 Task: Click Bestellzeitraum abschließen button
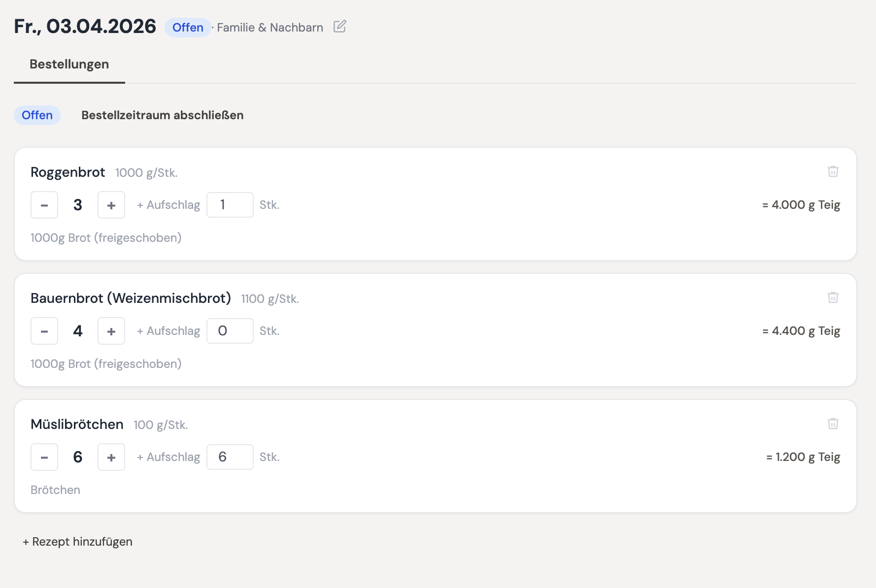coord(162,115)
